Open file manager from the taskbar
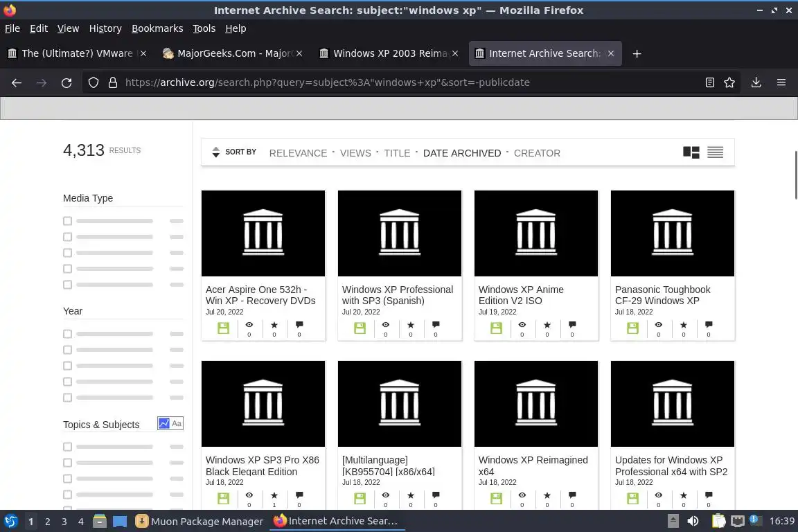 (x=100, y=522)
